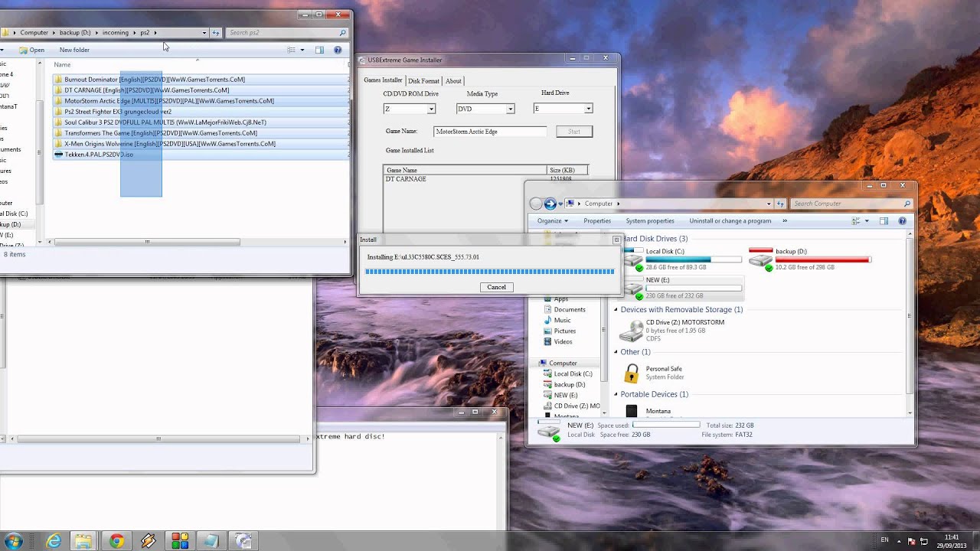Collapse the Other (1) group

616,352
